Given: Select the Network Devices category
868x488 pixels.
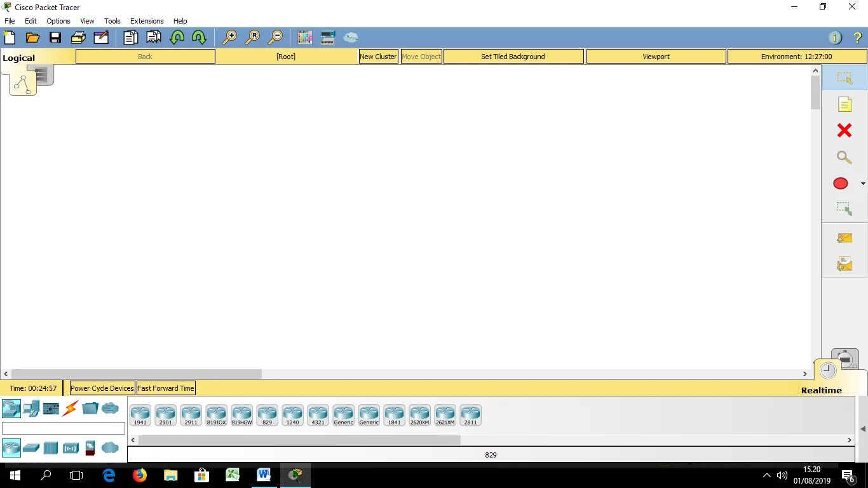Looking at the screenshot, I should 11,408.
